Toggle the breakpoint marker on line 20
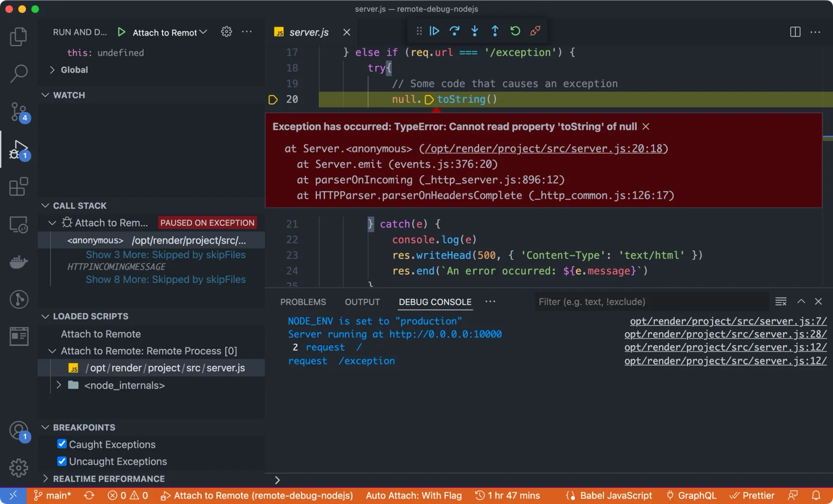This screenshot has width=833, height=504. pyautogui.click(x=273, y=99)
